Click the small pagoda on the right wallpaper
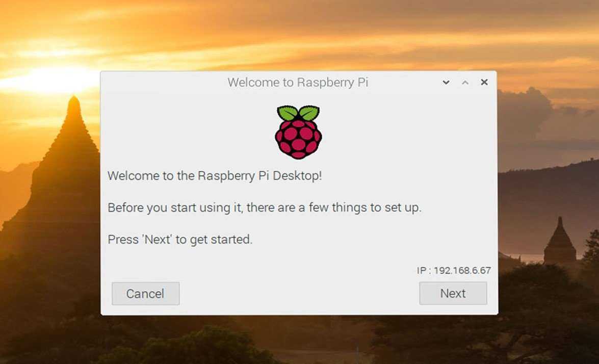The width and height of the screenshot is (599, 364). pyautogui.click(x=560, y=241)
